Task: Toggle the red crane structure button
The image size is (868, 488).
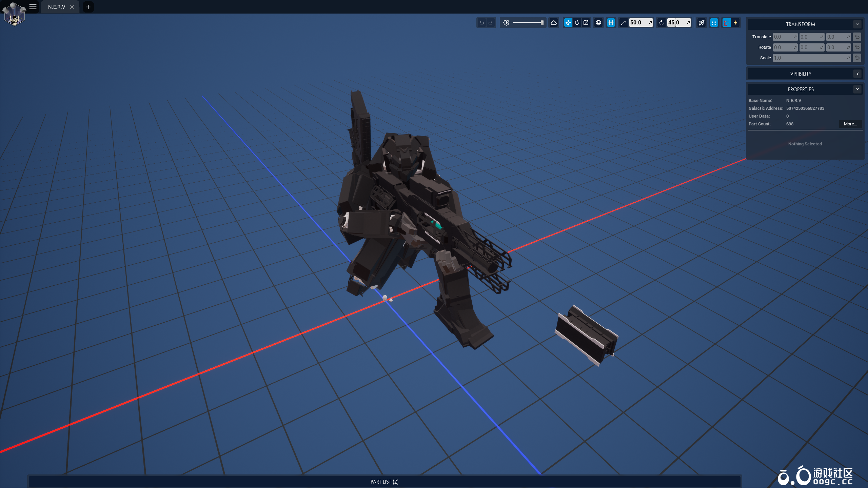Action: [726, 23]
